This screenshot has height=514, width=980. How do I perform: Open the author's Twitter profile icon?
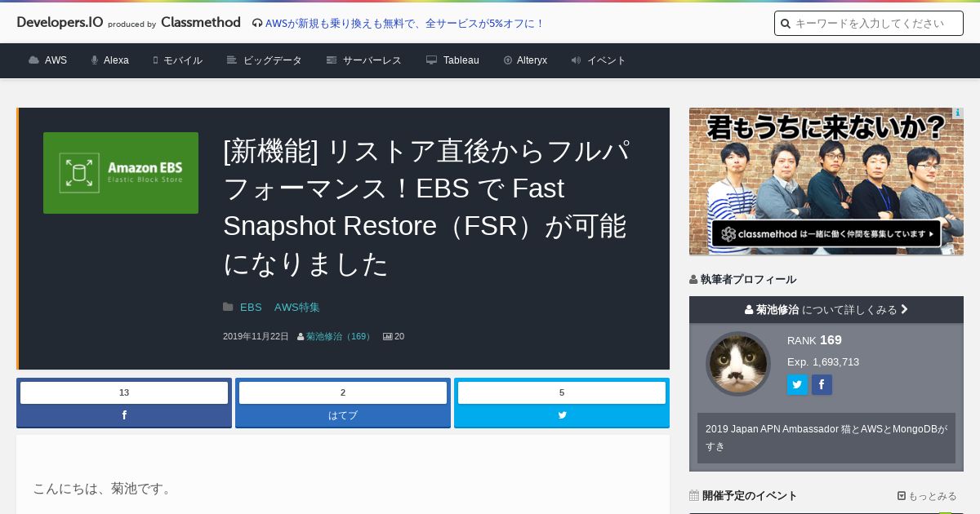click(x=797, y=385)
